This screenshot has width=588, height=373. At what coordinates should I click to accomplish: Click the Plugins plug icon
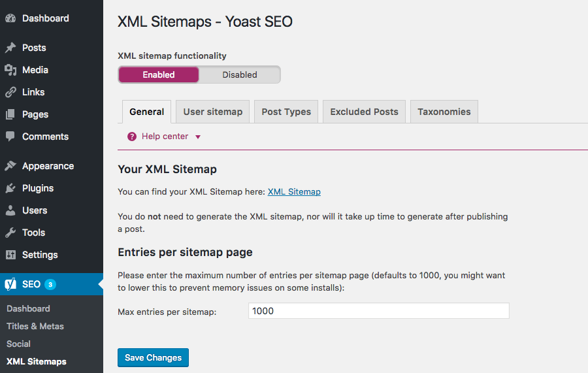pyautogui.click(x=10, y=188)
